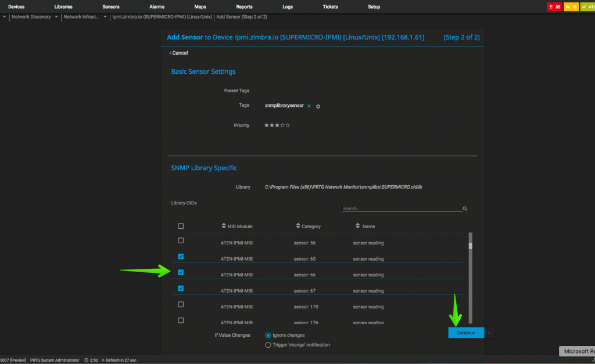
Task: Set priority to five stars
Action: coord(288,125)
